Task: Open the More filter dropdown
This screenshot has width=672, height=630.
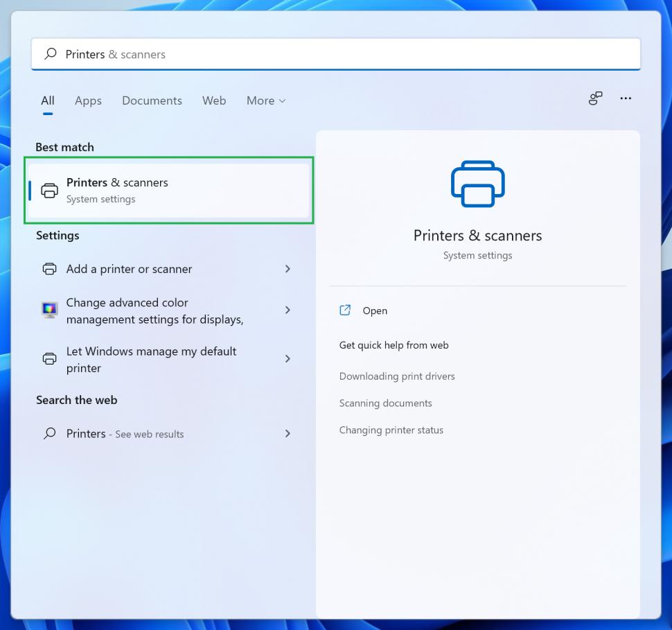Action: point(266,100)
